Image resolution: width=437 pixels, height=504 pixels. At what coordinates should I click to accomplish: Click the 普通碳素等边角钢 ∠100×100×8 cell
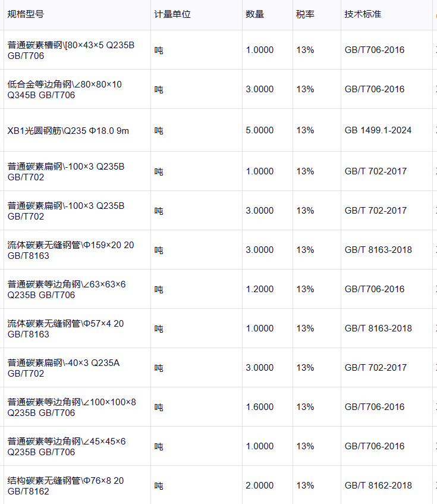[x=71, y=408]
